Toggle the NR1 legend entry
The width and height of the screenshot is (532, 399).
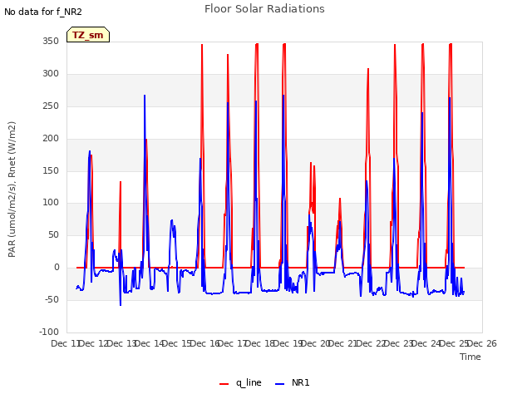click(292, 382)
